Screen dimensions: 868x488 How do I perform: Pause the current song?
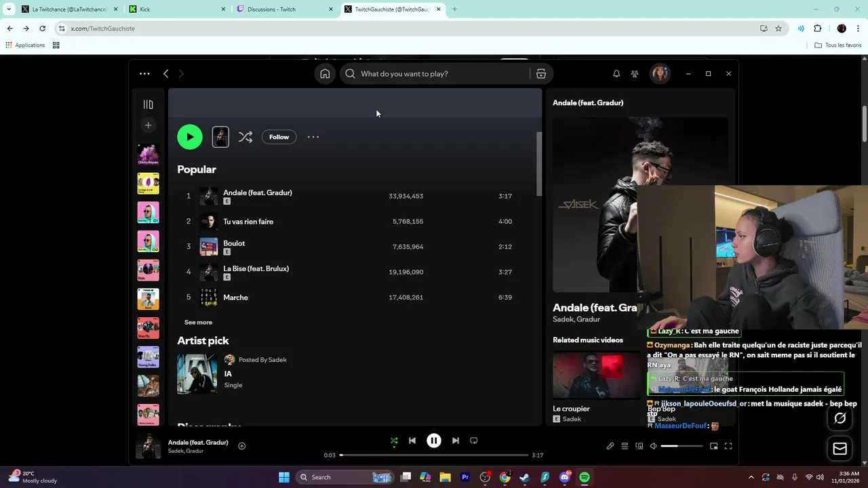(434, 441)
